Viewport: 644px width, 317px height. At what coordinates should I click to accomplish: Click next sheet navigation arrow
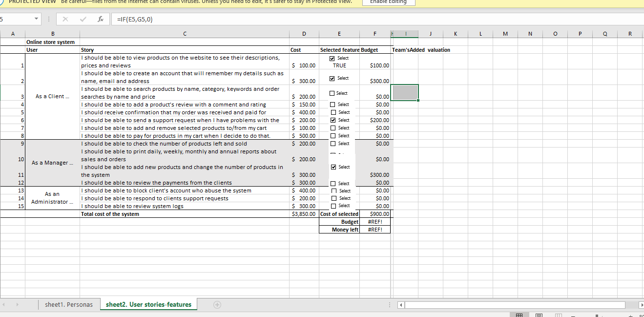coord(19,305)
